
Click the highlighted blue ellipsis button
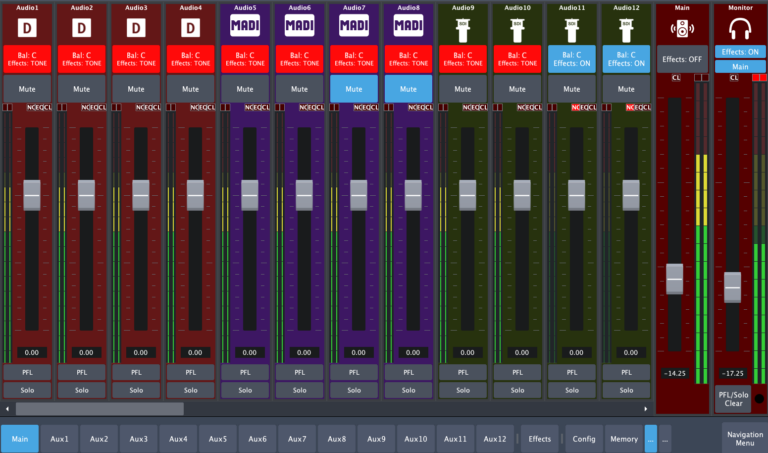click(650, 439)
